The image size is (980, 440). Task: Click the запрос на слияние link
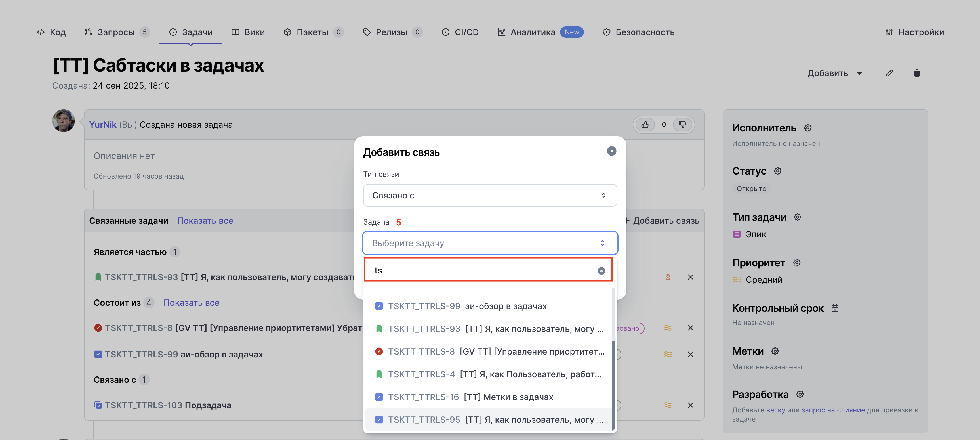pyautogui.click(x=833, y=410)
